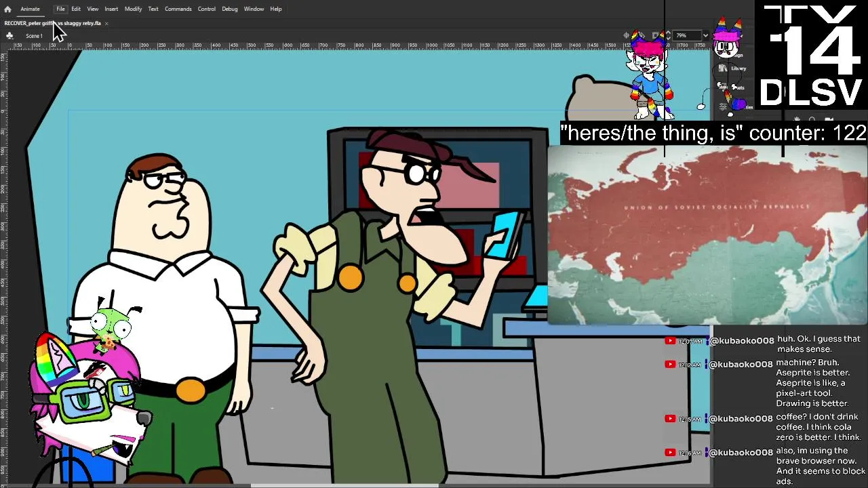The height and width of the screenshot is (488, 868).
Task: Open the Properties panel sliders icon
Action: (x=724, y=106)
